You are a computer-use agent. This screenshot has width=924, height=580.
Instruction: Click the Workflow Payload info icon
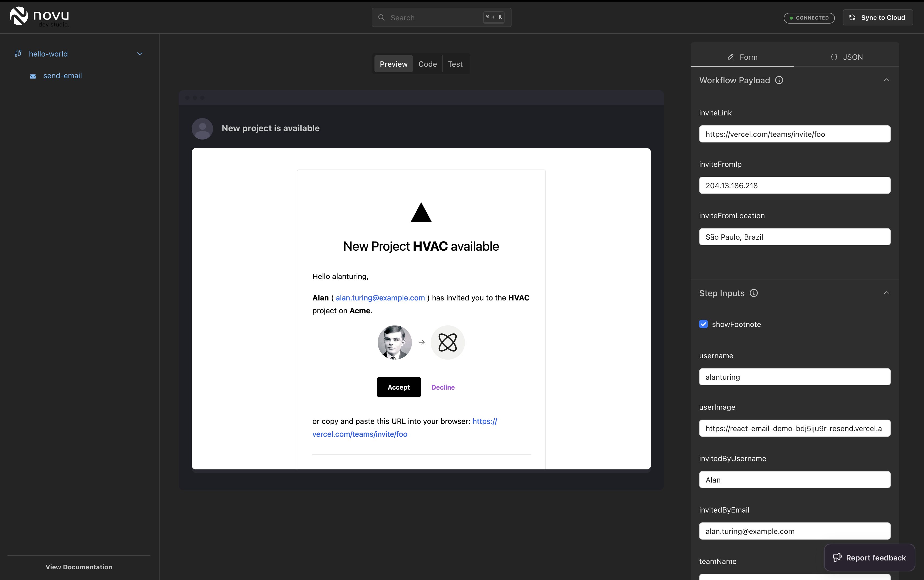pyautogui.click(x=779, y=80)
